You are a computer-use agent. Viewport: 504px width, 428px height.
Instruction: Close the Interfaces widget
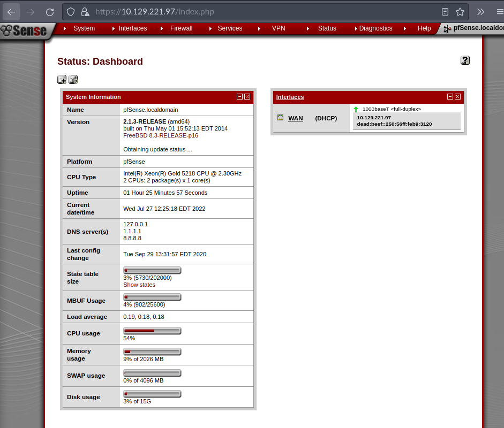click(x=458, y=97)
